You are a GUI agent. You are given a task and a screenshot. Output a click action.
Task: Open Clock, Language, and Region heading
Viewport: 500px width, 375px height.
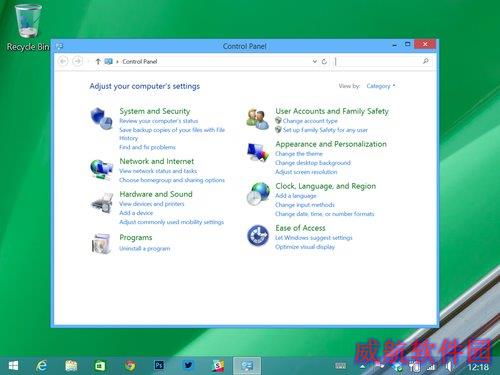[326, 186]
